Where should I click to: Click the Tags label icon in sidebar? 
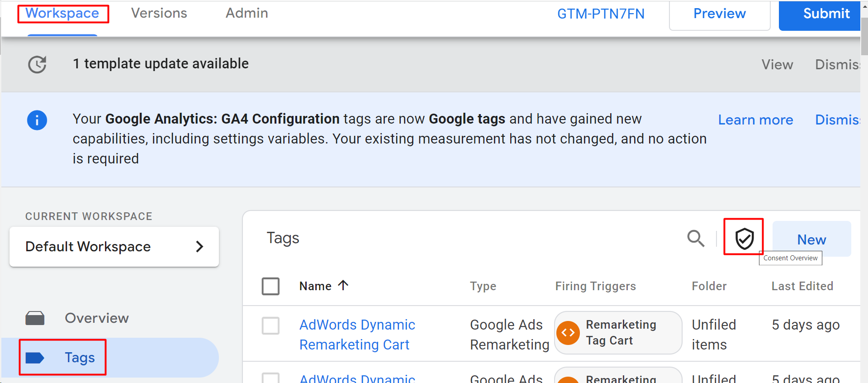tap(35, 358)
